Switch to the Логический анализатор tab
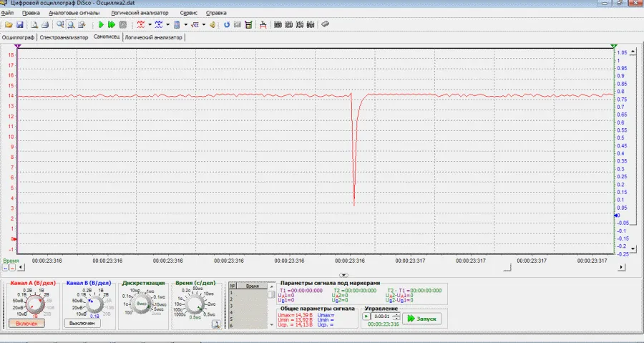The height and width of the screenshot is (343, 644). pyautogui.click(x=153, y=37)
